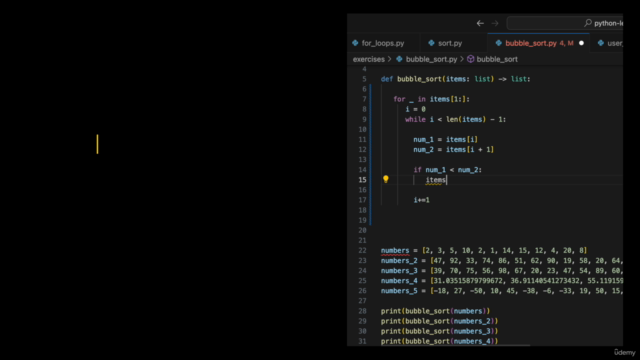Click line number 22 in the gutter
The width and height of the screenshot is (640, 360).
[x=362, y=251]
